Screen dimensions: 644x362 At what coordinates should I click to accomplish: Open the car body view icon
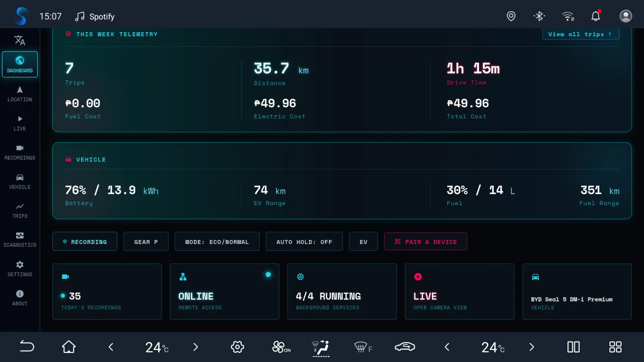point(405,347)
